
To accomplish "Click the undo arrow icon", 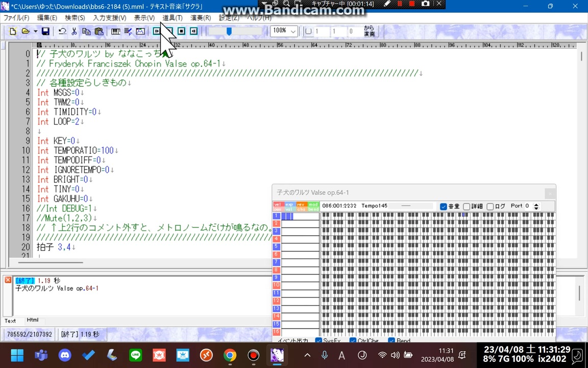I will 62,32.
